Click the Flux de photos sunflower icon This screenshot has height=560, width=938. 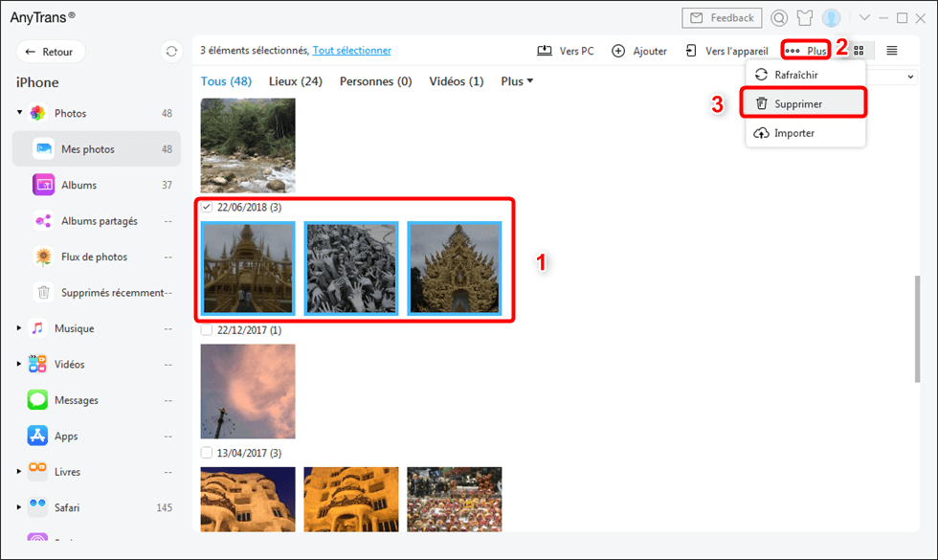[44, 257]
